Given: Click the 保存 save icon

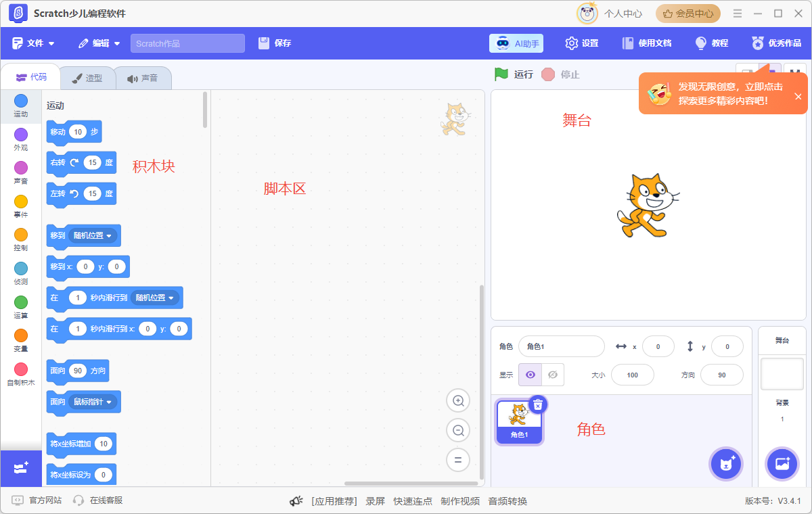Looking at the screenshot, I should tap(264, 43).
